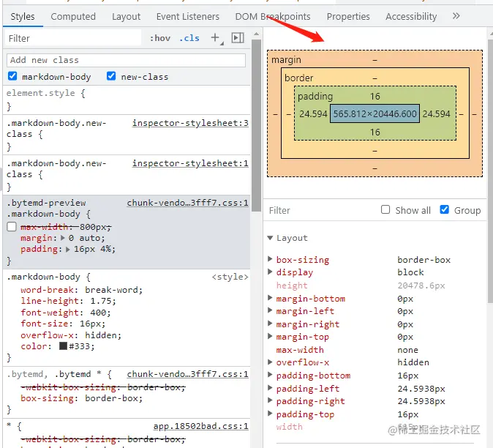Open the Event Listeners tab
493x448 pixels.
point(188,16)
